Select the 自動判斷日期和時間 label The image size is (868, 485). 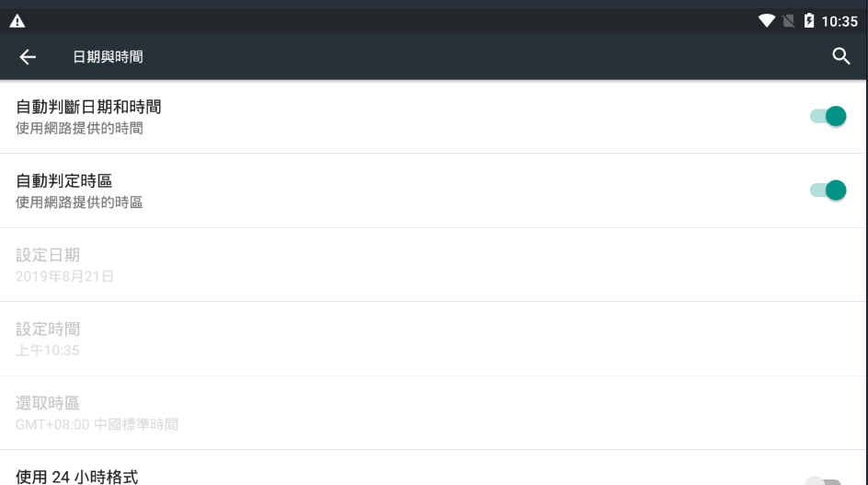(x=90, y=108)
